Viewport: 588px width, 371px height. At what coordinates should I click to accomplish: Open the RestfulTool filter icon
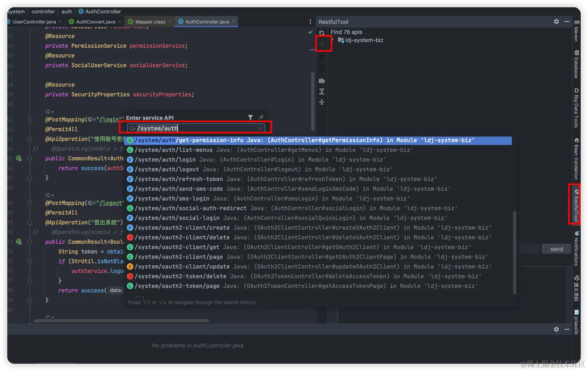tap(322, 57)
